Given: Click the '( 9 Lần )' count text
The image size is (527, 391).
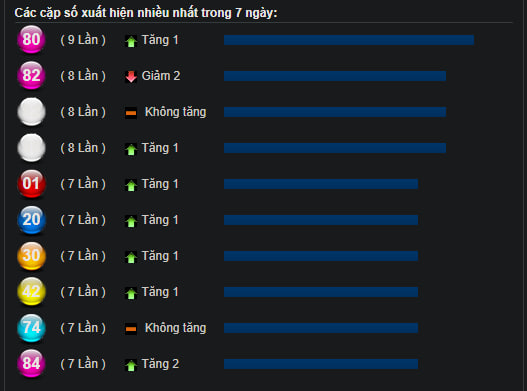Looking at the screenshot, I should [83, 40].
